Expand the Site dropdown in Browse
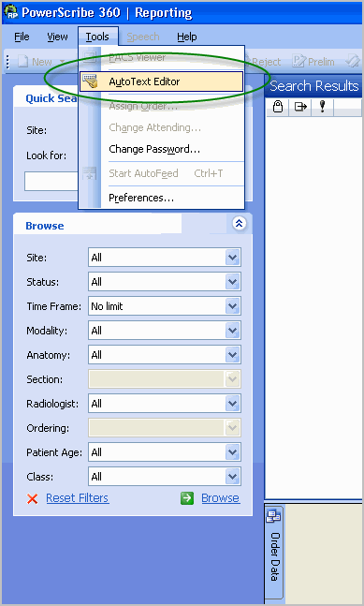The image size is (364, 606). pyautogui.click(x=232, y=258)
